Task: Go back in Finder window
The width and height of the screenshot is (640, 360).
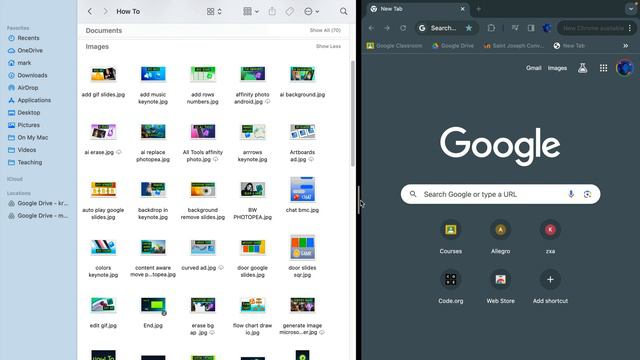Action: click(x=90, y=11)
